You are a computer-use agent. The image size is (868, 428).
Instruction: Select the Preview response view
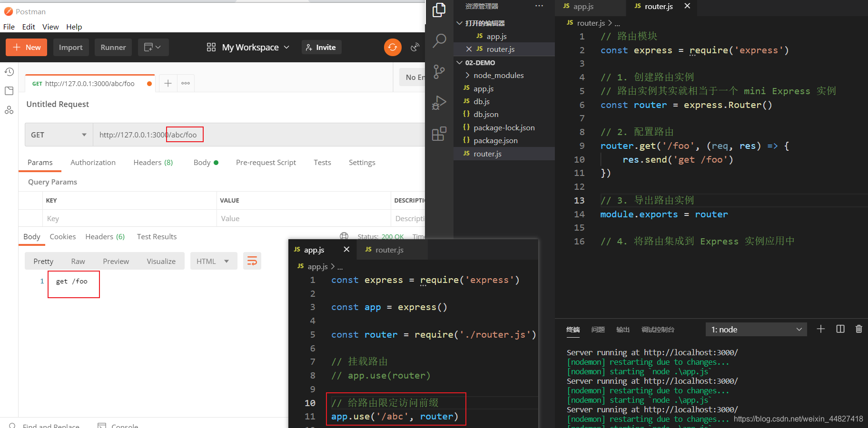(x=116, y=261)
